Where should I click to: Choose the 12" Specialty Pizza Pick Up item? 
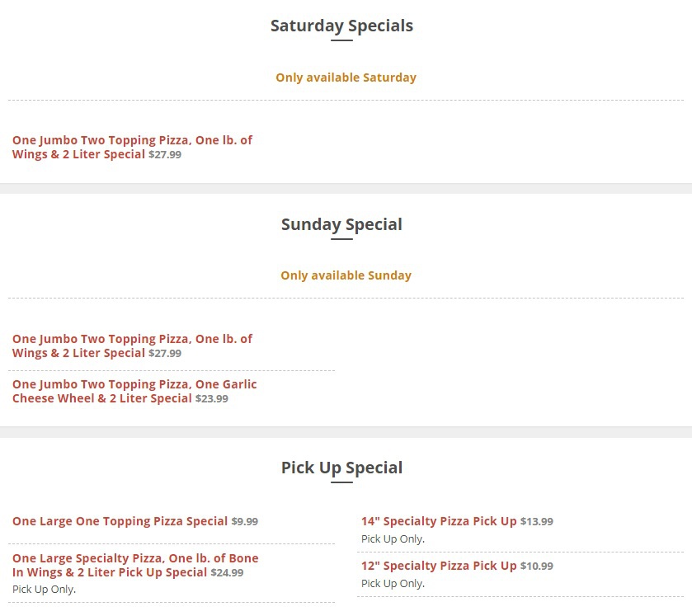(439, 566)
